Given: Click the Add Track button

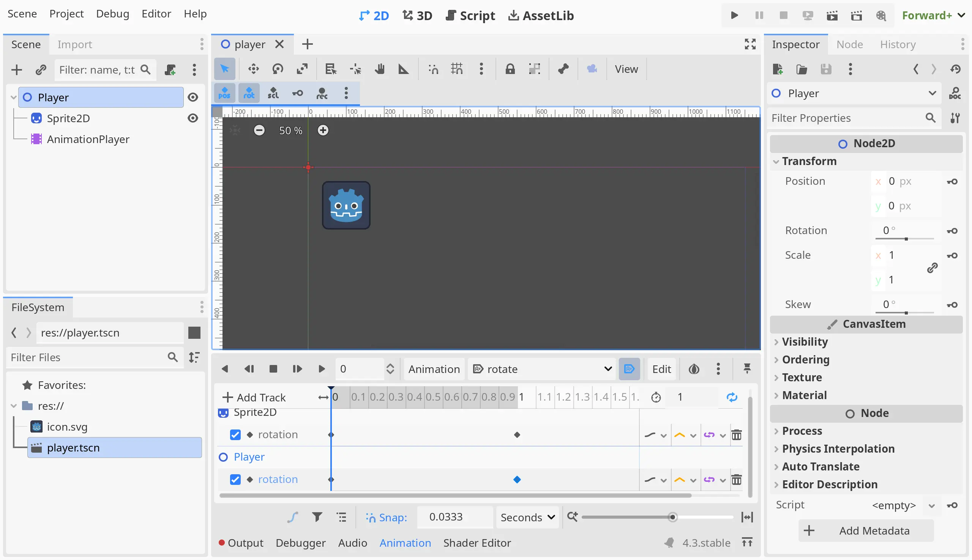Looking at the screenshot, I should point(254,397).
